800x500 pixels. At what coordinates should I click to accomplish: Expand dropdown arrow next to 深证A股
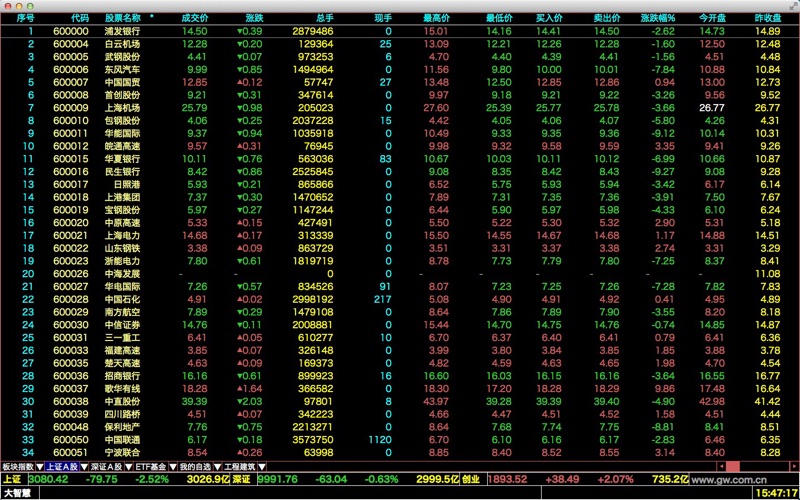(129, 466)
